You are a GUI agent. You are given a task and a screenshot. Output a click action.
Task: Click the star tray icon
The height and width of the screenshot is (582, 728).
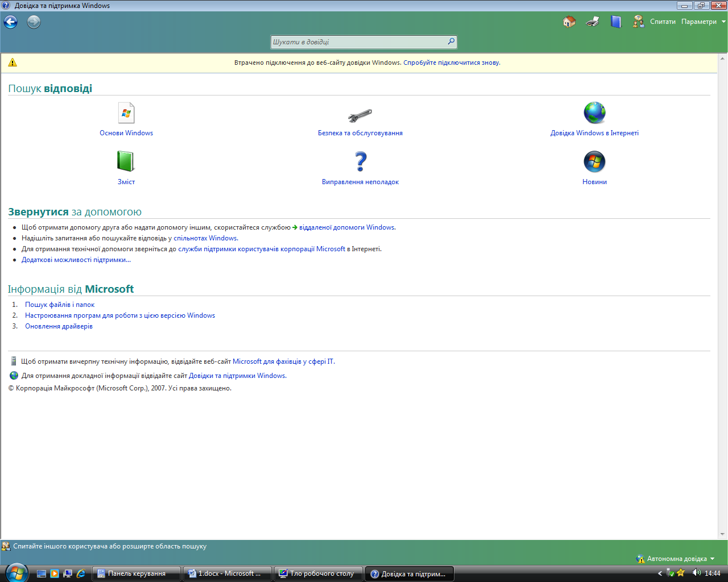pos(681,573)
